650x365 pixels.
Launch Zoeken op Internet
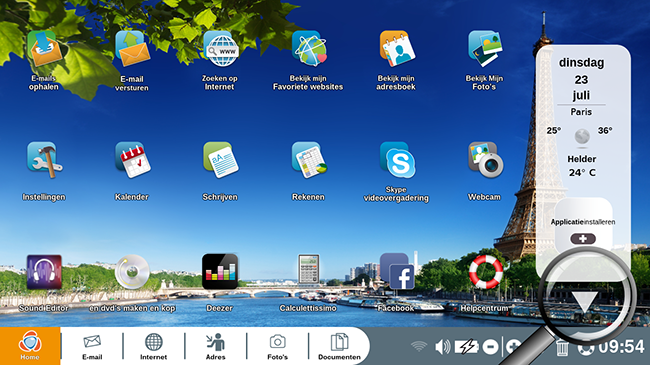tap(221, 49)
